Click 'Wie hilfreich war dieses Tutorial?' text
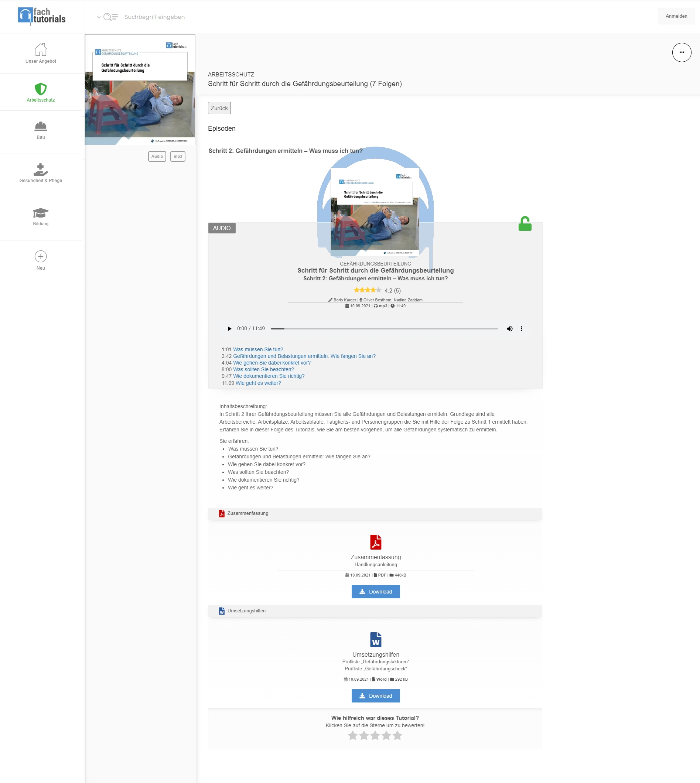 (x=375, y=718)
